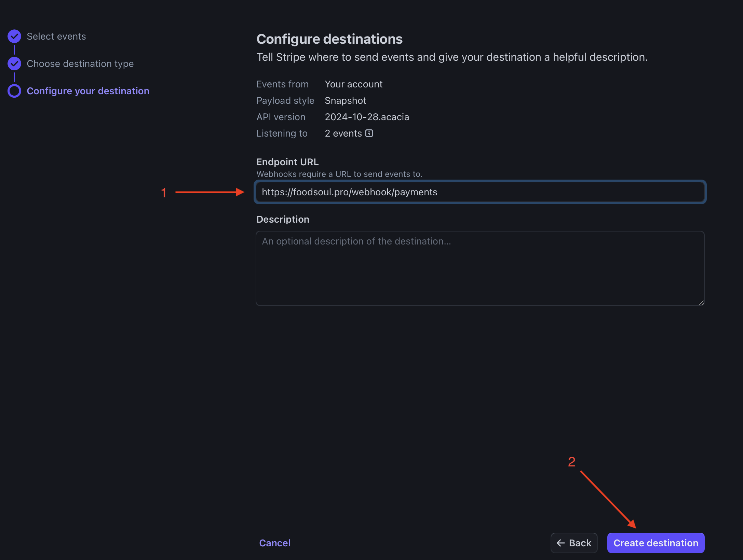Open Configure your destination step

[x=88, y=91]
